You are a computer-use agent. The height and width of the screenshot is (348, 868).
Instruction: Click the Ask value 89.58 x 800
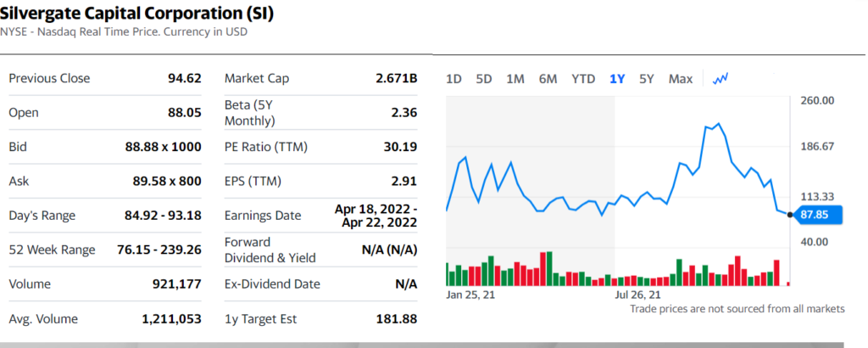click(x=167, y=181)
